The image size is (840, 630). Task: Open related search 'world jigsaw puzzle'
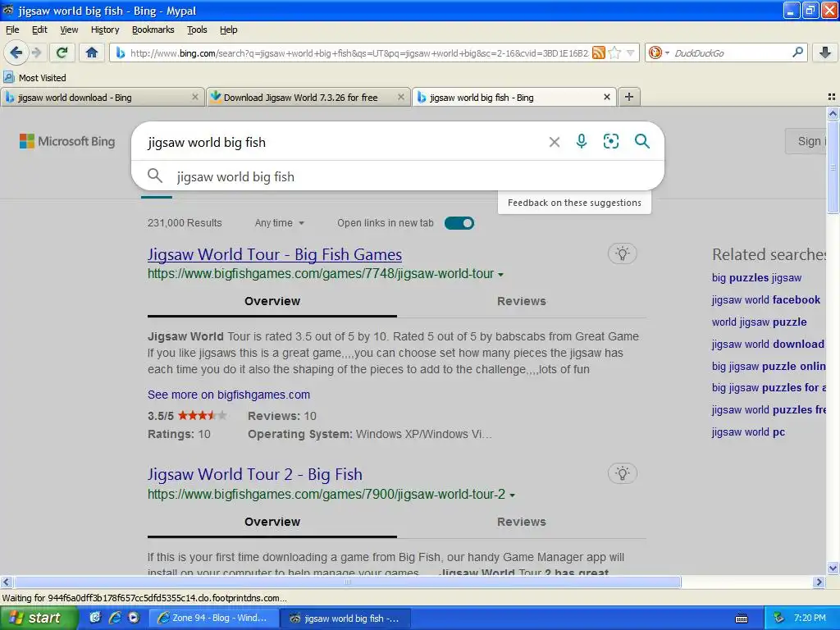point(759,322)
